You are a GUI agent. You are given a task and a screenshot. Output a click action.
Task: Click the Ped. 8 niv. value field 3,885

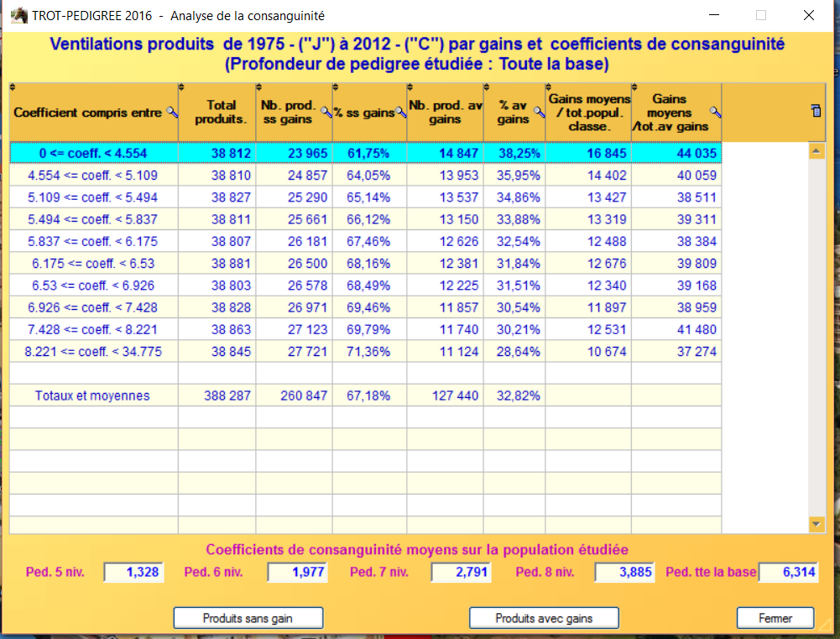624,572
